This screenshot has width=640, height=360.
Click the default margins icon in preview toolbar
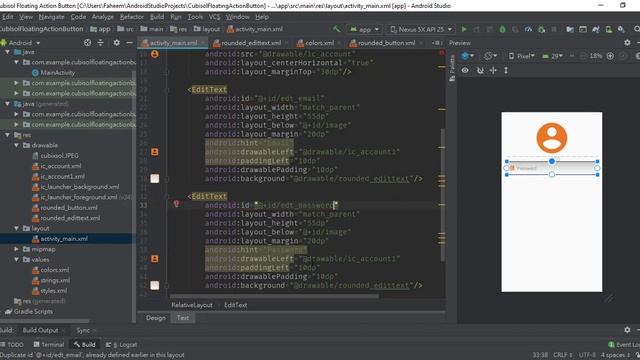point(493,70)
